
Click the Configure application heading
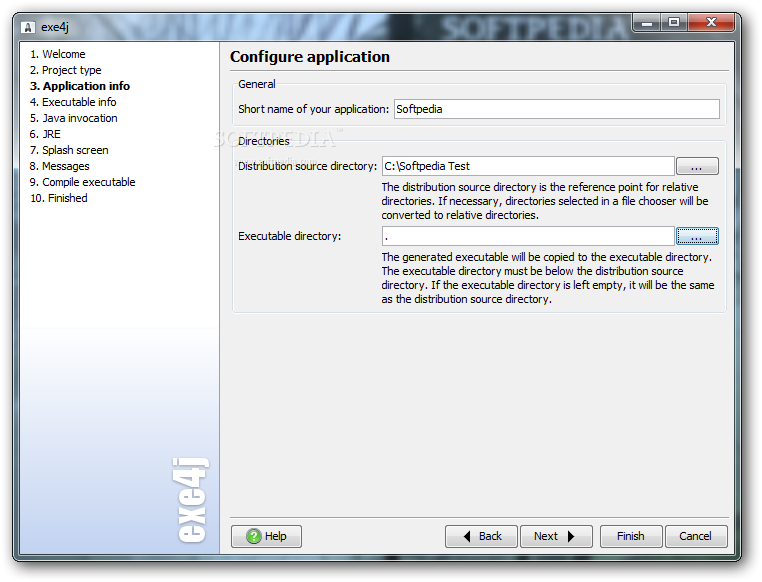pyautogui.click(x=310, y=57)
